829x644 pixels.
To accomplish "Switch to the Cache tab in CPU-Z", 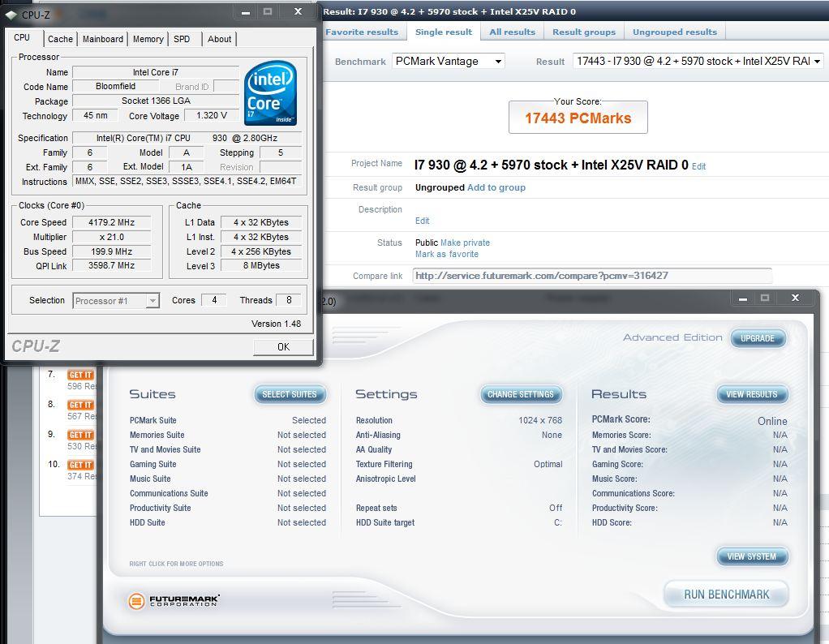I will (x=60, y=39).
